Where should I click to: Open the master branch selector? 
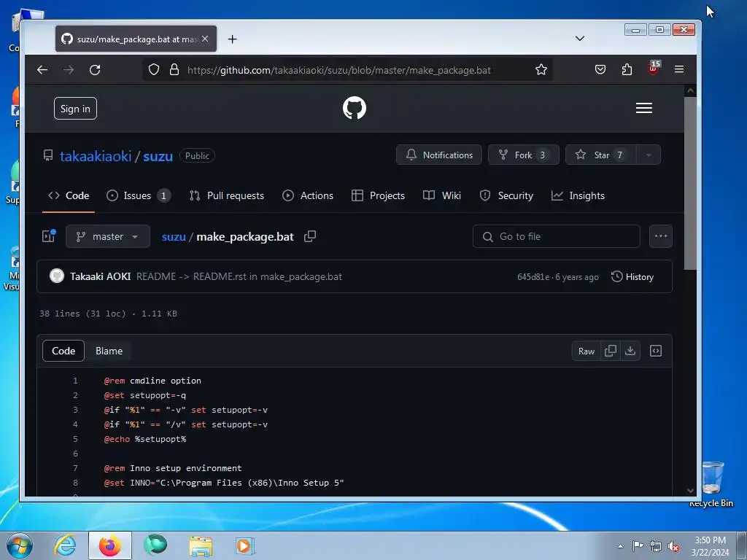click(x=108, y=236)
